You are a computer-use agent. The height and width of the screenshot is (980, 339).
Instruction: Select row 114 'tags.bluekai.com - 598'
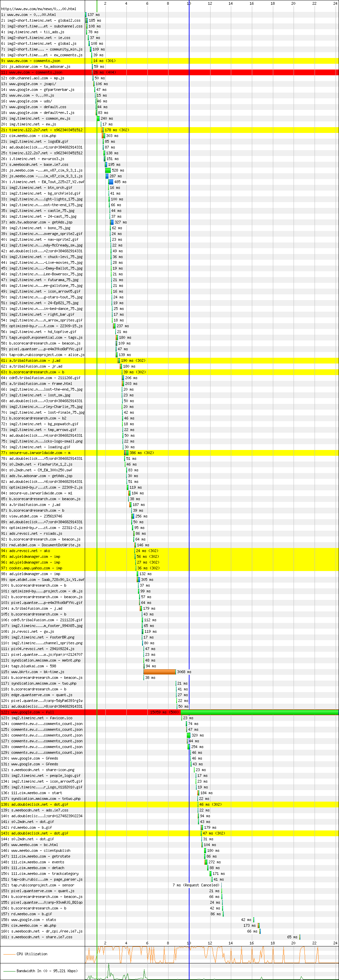click(x=169, y=666)
